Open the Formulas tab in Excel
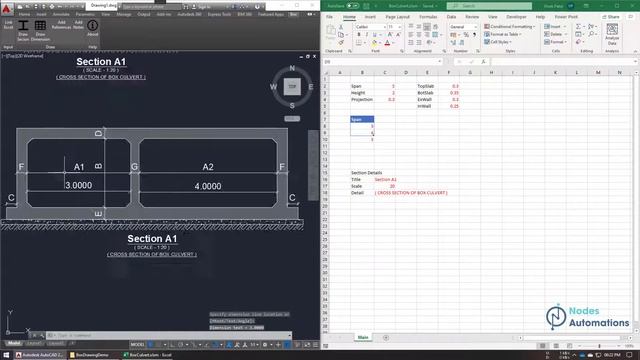640x360 pixels. [428, 17]
